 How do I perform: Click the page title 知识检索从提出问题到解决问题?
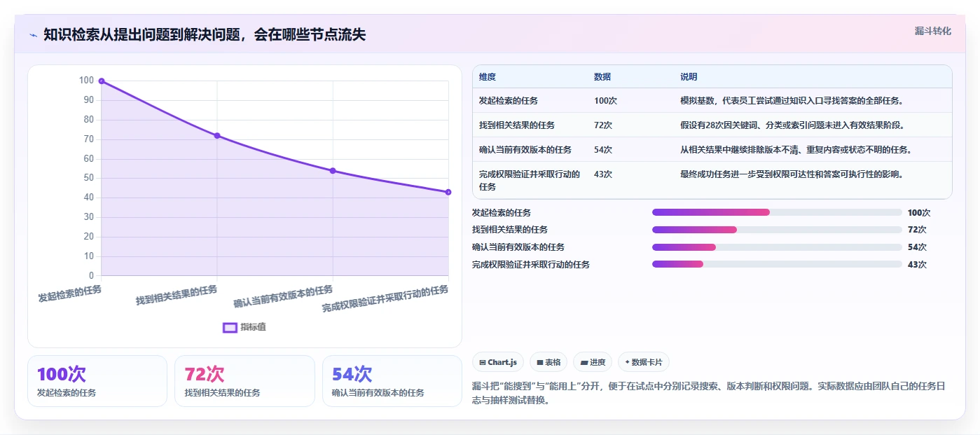pyautogui.click(x=205, y=35)
